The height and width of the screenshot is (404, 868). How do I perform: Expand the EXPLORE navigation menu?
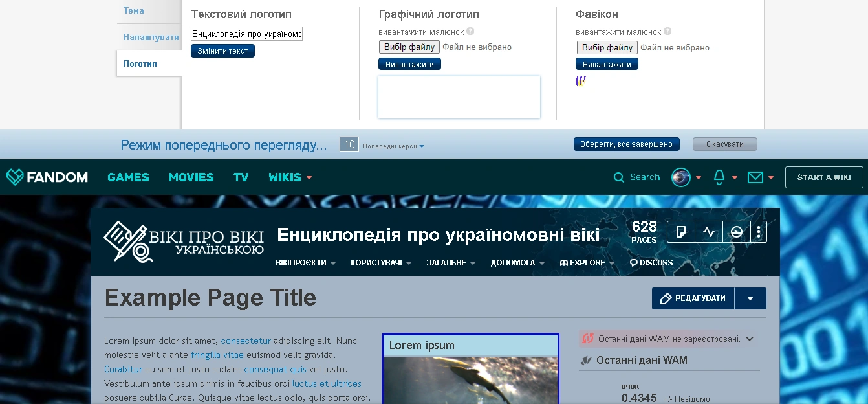coord(587,263)
